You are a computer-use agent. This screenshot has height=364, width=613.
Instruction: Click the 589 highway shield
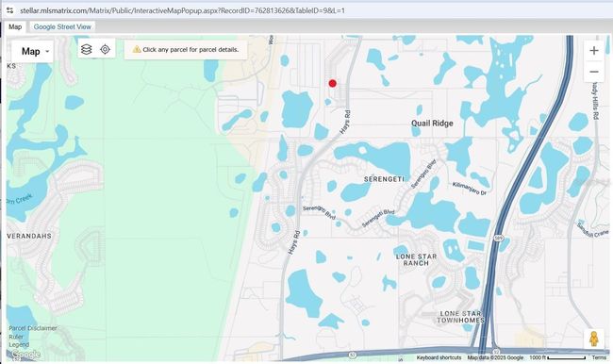(498, 238)
